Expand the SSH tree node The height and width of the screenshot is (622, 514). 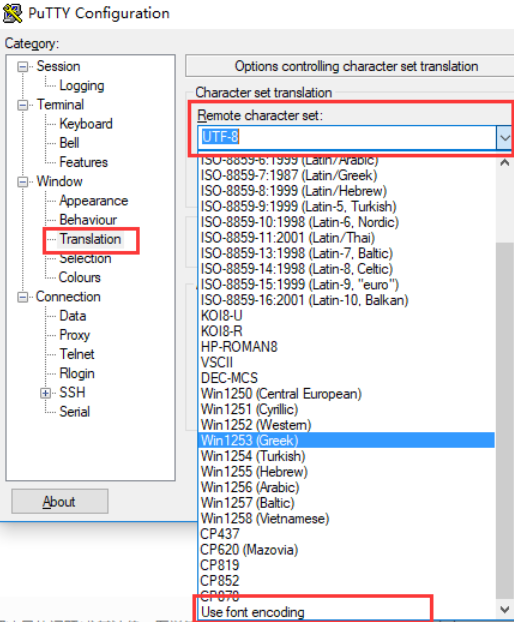point(46,393)
